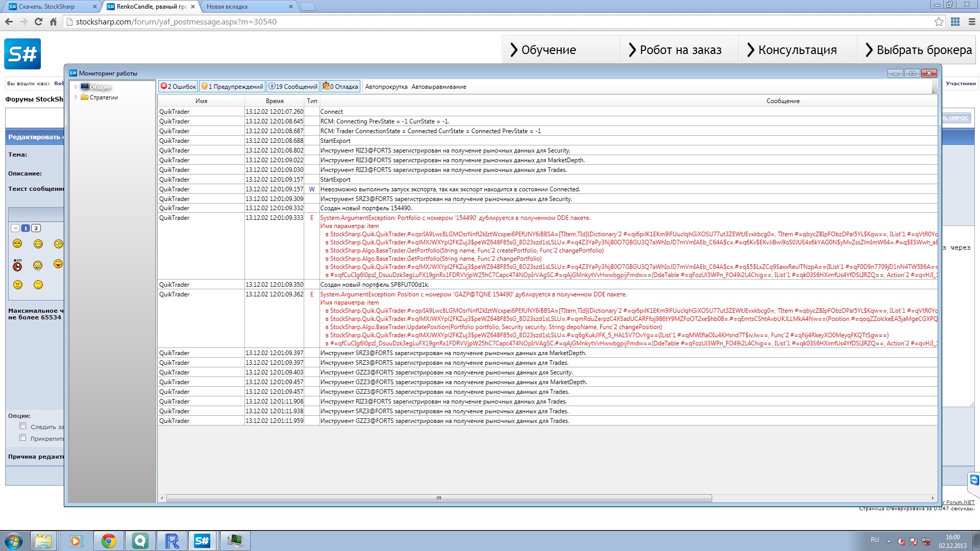Viewport: 980px width, 551px height.
Task: Reload the page with the refresh icon
Action: pyautogui.click(x=38, y=21)
